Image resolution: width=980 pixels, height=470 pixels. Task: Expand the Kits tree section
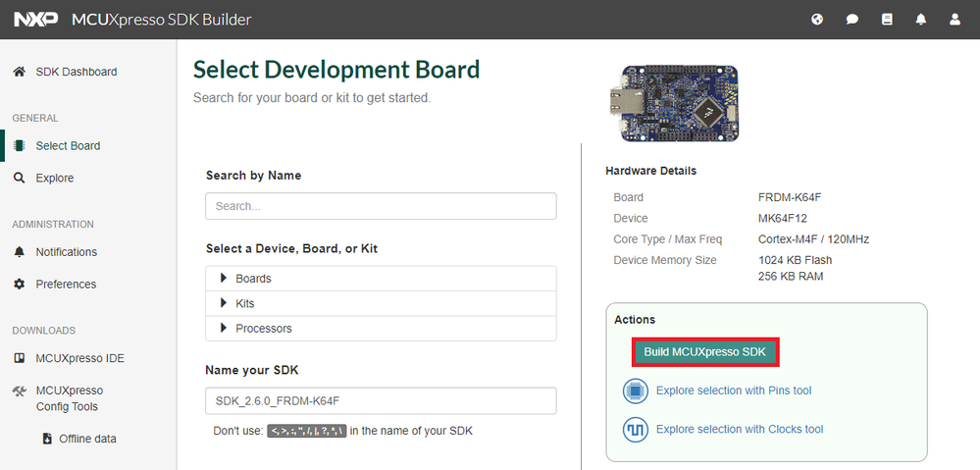[381, 304]
